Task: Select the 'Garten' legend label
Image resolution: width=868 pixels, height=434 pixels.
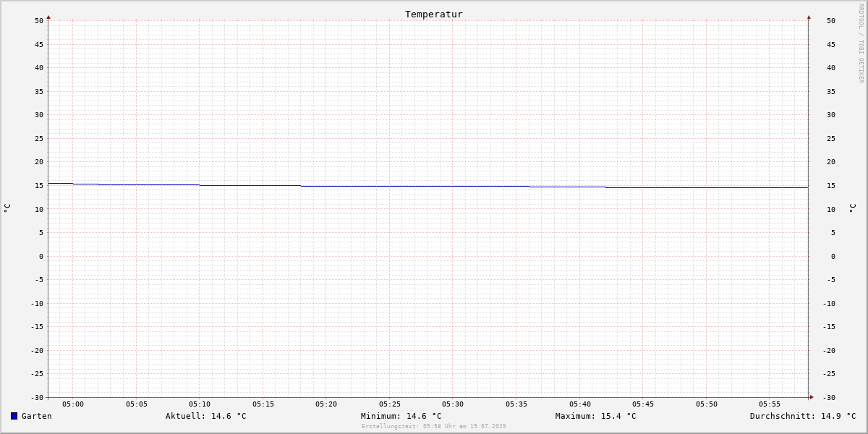Action: (x=37, y=416)
